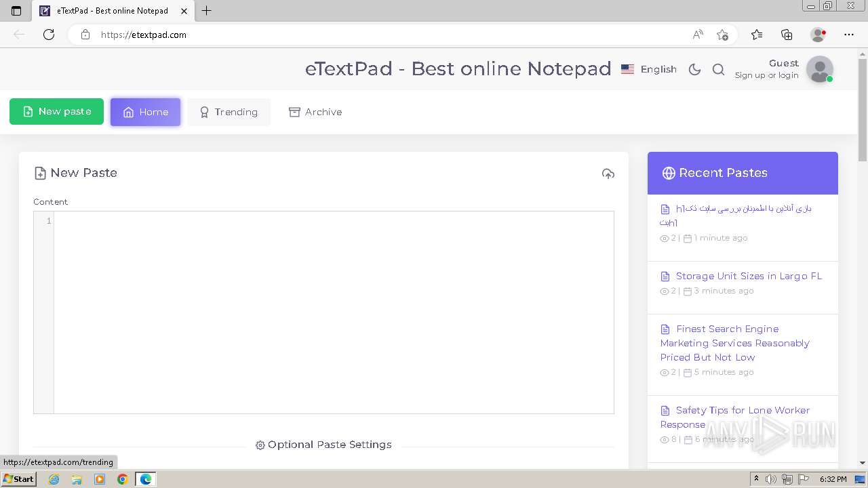Viewport: 868px width, 488px height.
Task: Add page to favorites star icon
Action: [722, 35]
